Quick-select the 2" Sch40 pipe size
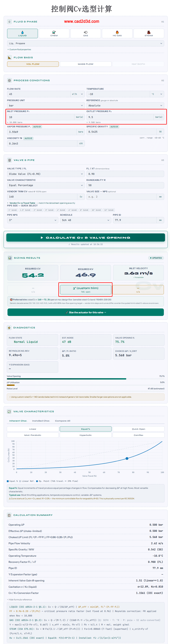Viewport: 170px width, 644px height. (x=38, y=210)
